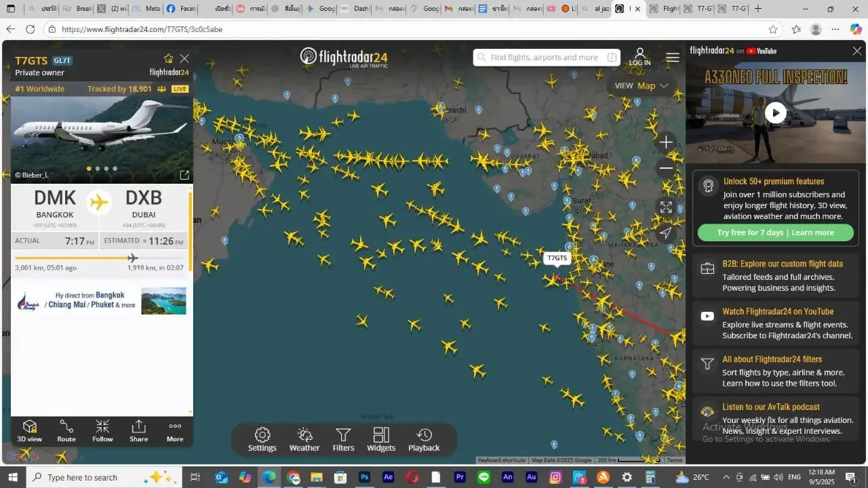
Task: Click the flight progress bar
Action: 99,258
